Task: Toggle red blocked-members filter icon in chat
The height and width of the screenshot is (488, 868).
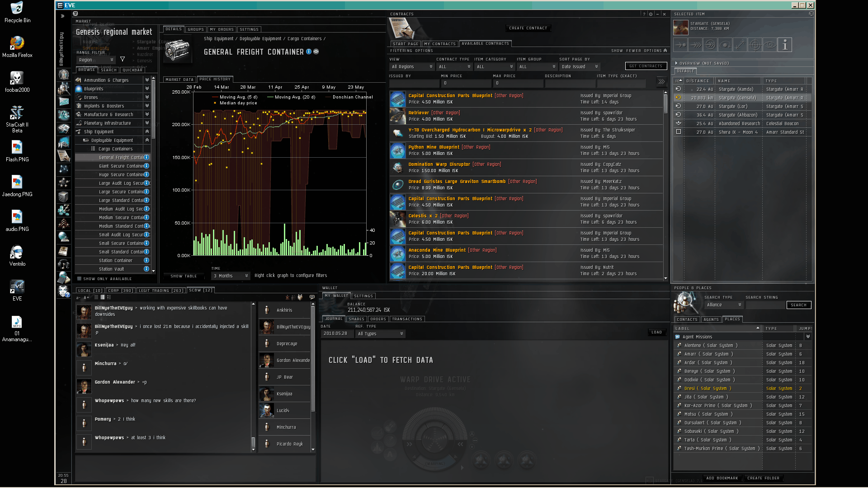Action: coord(287,297)
